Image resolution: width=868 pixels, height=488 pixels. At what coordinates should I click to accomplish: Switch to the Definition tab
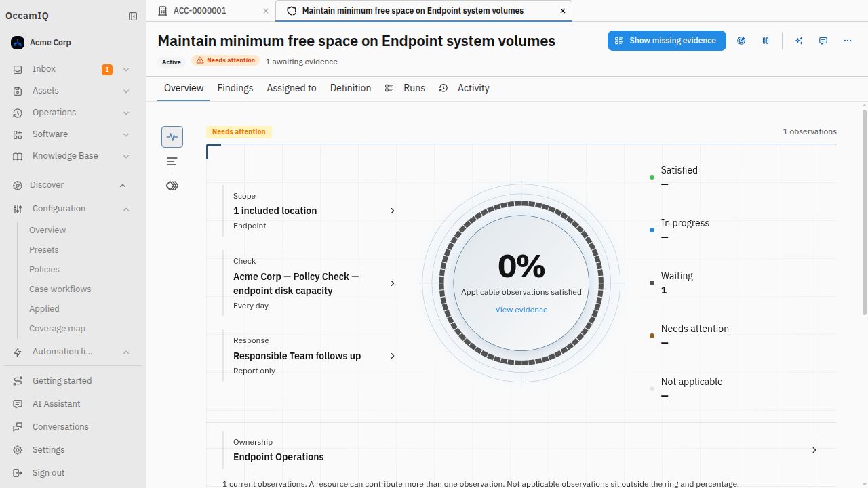point(351,88)
